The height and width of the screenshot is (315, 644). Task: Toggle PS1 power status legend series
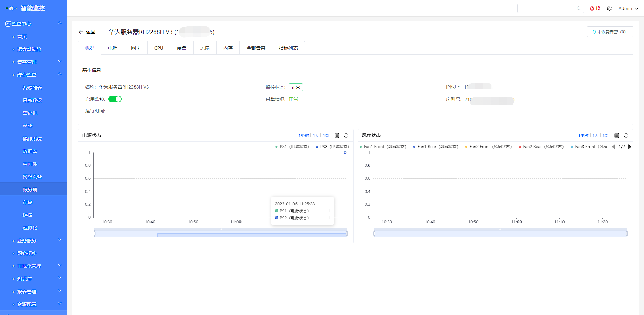pos(292,147)
